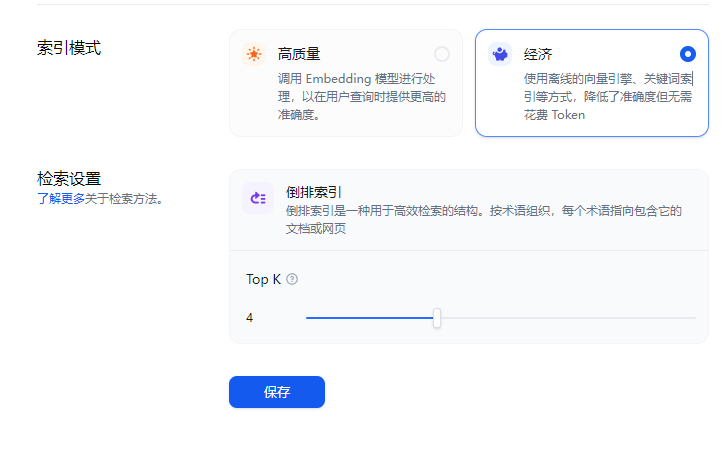Open the 了解更多 link
This screenshot has height=455, width=727.
pos(61,199)
